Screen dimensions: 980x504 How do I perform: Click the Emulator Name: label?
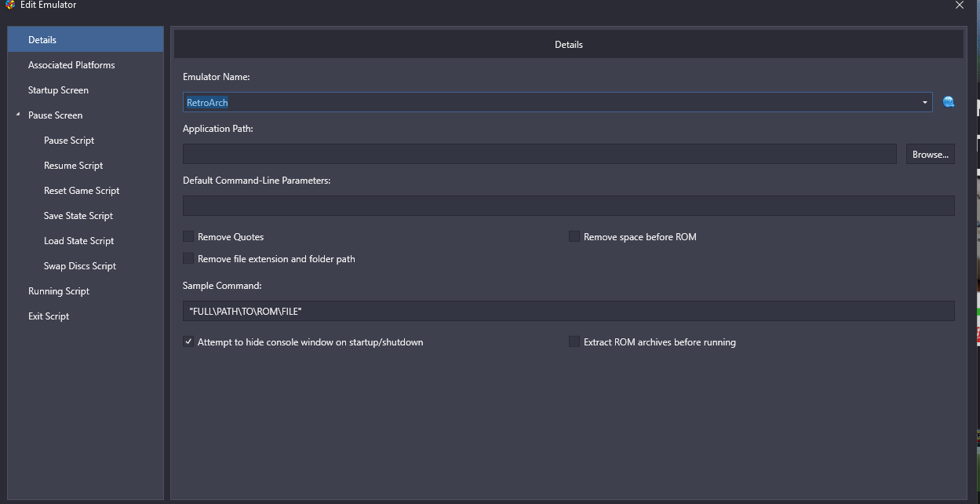click(217, 77)
